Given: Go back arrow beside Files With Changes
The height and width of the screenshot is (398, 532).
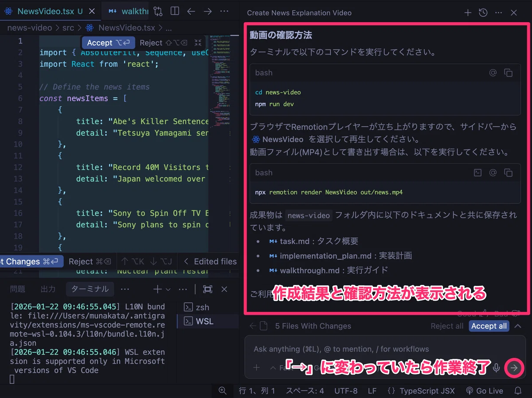Looking at the screenshot, I should (x=253, y=326).
